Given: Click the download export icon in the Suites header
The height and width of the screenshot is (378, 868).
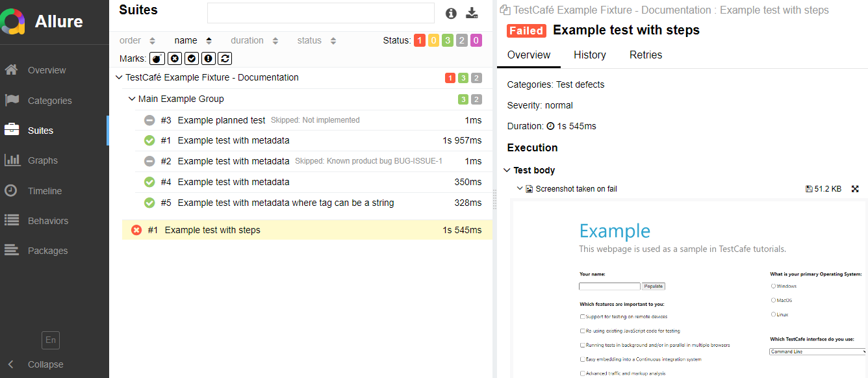Looking at the screenshot, I should pyautogui.click(x=472, y=12).
